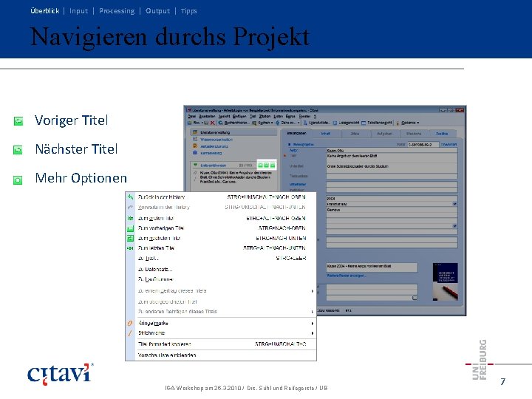Select Zurück in der History menu entry

tap(221, 197)
